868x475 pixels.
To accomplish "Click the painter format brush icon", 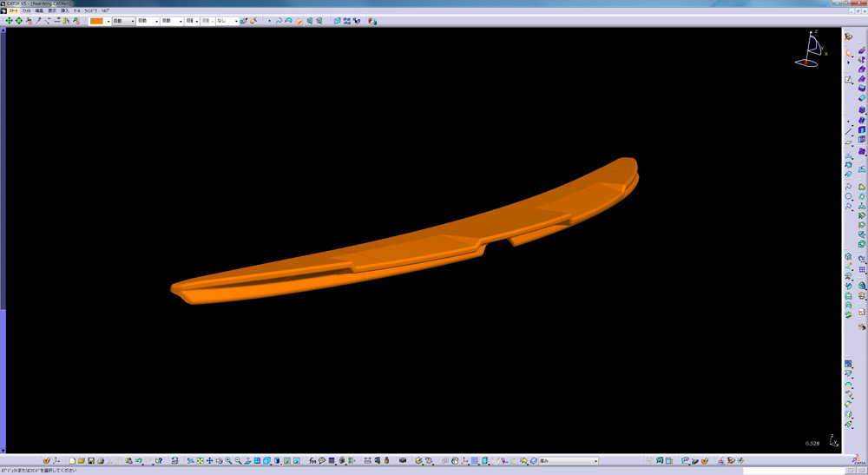I will click(x=244, y=21).
